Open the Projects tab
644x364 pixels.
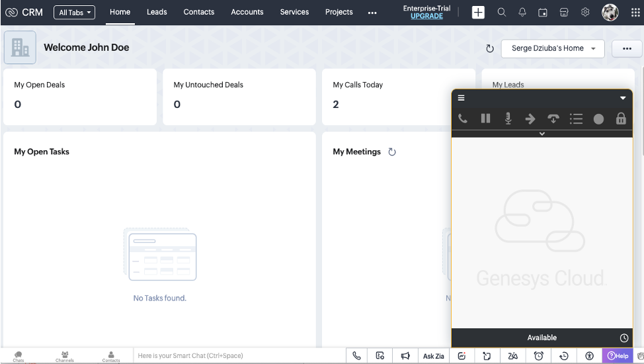tap(339, 12)
